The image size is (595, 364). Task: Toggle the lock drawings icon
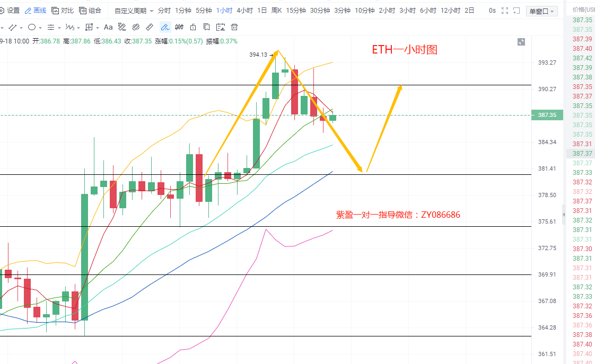click(193, 27)
